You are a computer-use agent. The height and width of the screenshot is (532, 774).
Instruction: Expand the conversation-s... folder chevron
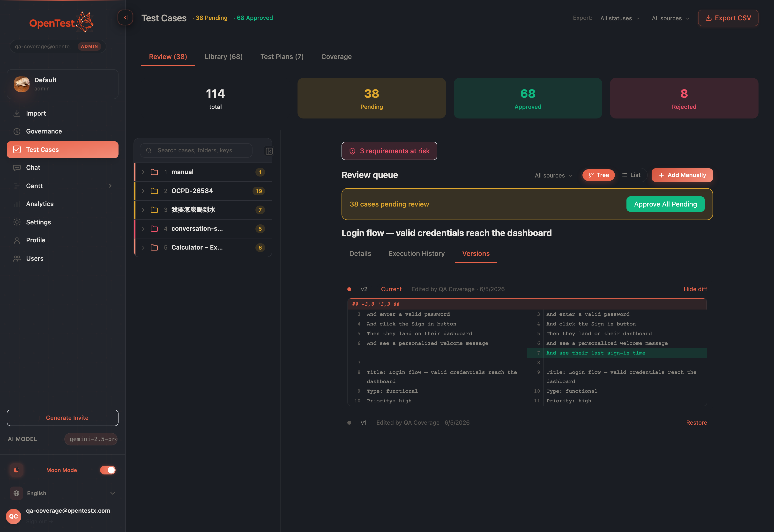pos(143,229)
